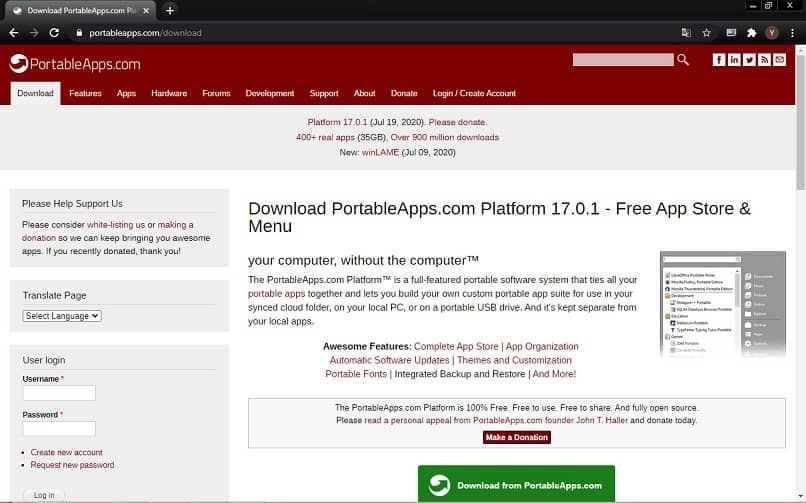Open the portable apps link
Image resolution: width=806 pixels, height=503 pixels.
coord(277,294)
